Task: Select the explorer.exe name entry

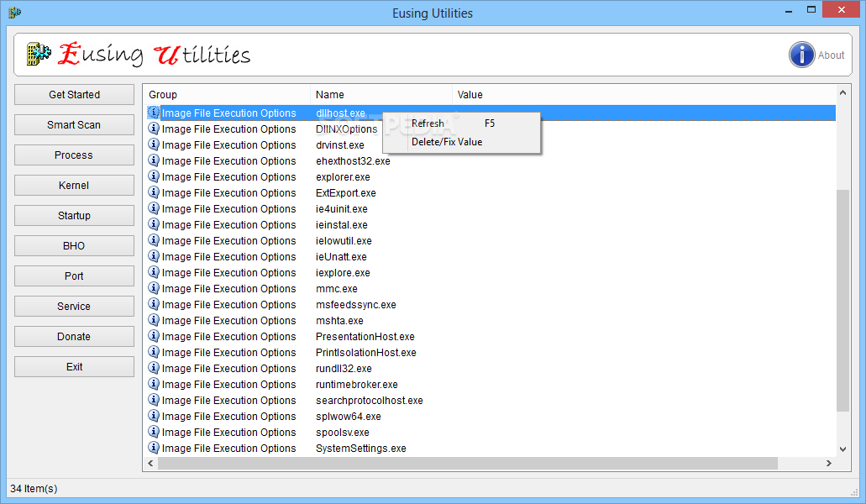Action: coord(343,177)
